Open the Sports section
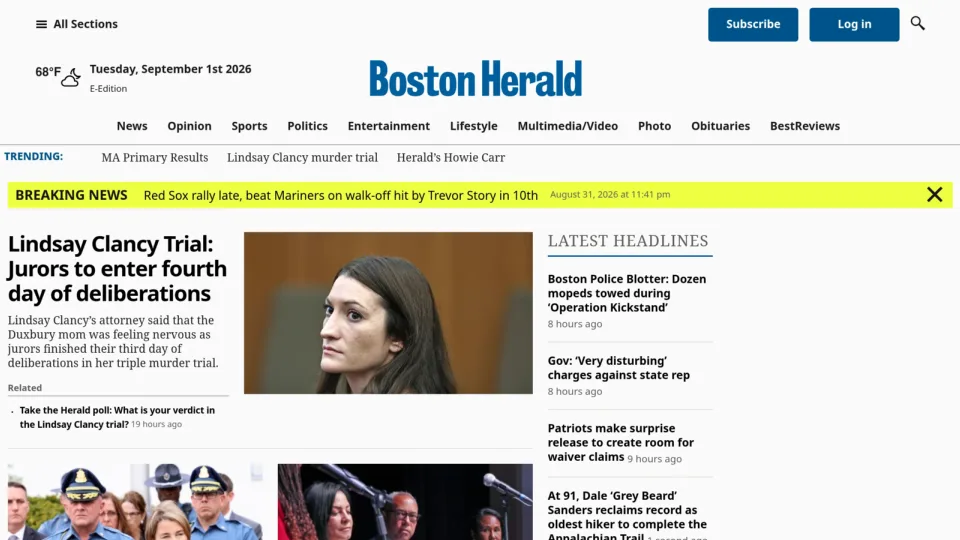960x540 pixels. 249,126
